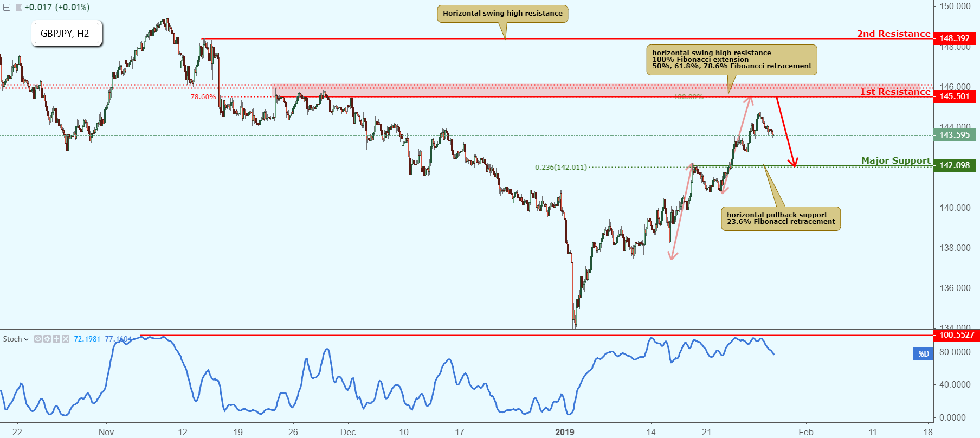
Task: Click the 142.098 green price tag
Action: [955, 165]
